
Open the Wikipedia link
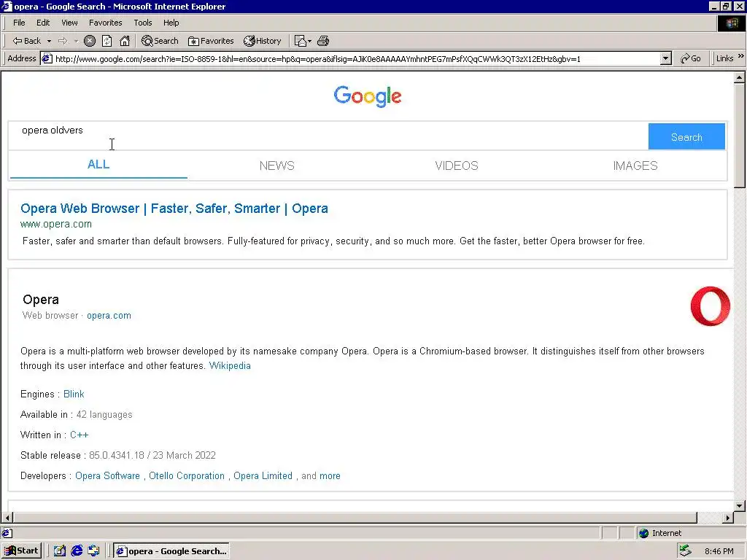tap(230, 366)
